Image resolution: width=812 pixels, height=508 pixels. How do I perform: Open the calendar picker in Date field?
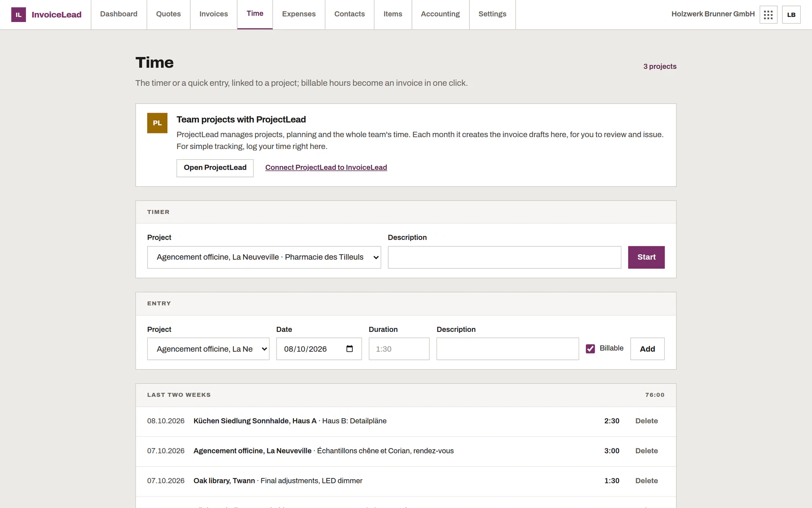[350, 349]
